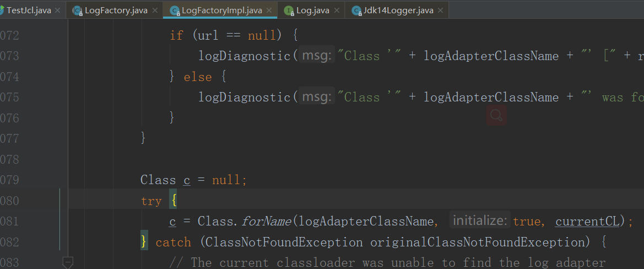Click the class file icon on LogFactoryImpl.java tab
The width and height of the screenshot is (644, 269).
pyautogui.click(x=175, y=10)
